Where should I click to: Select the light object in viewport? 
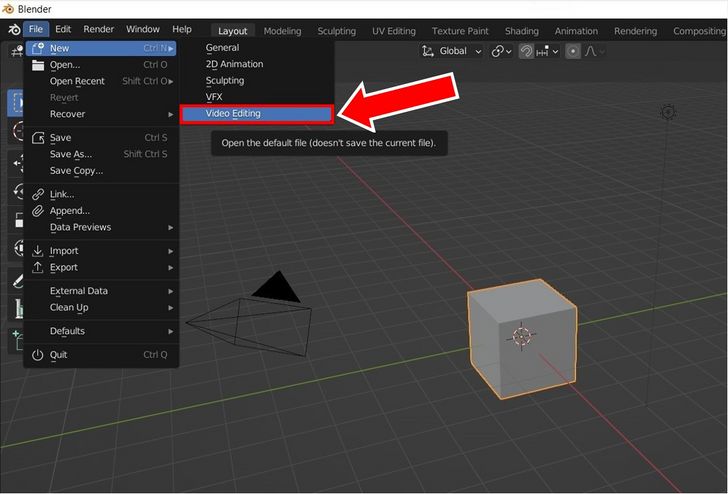click(x=668, y=112)
